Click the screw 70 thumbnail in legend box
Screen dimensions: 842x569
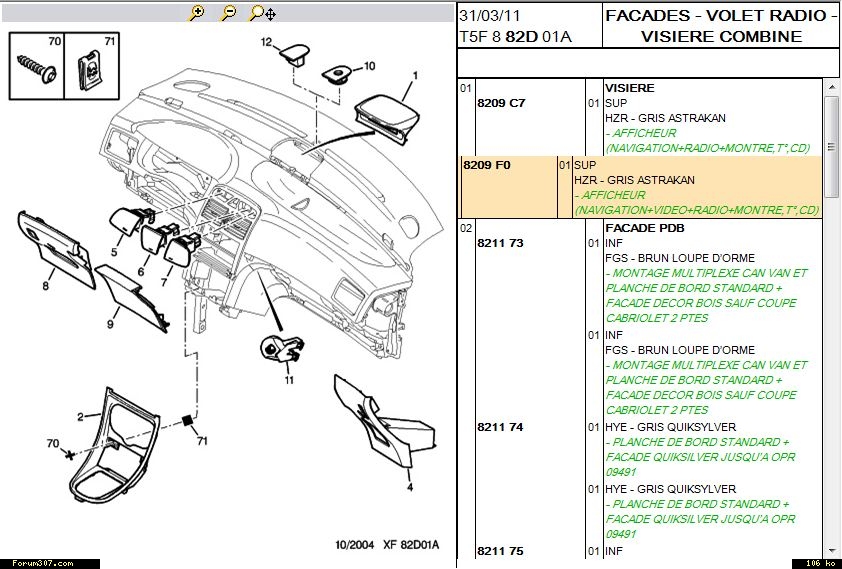(36, 67)
